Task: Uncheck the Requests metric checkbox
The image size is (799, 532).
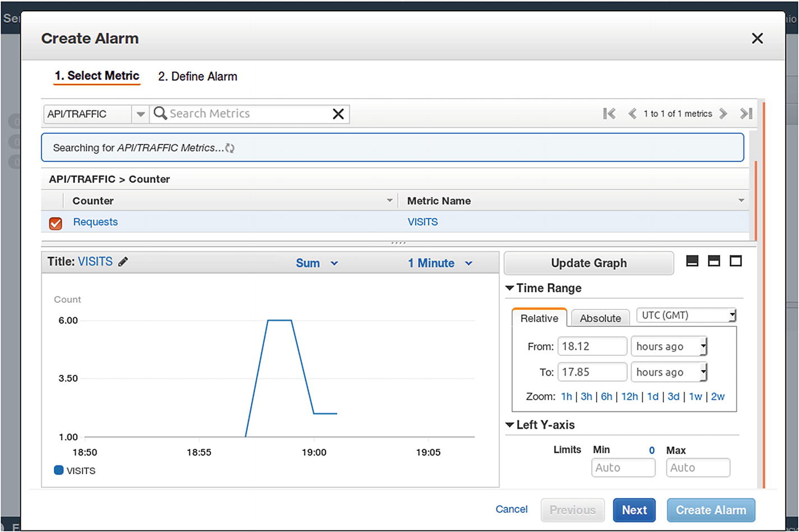Action: 56,223
